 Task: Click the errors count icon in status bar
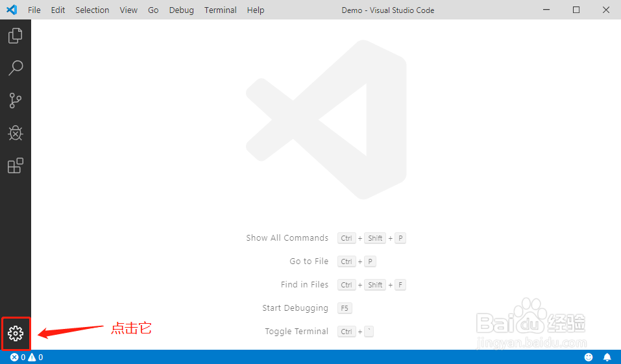(x=14, y=358)
